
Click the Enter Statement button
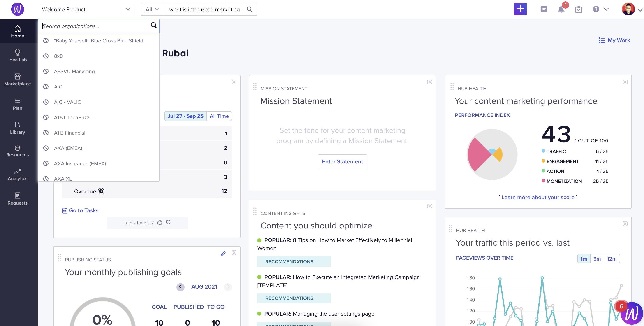tap(342, 162)
